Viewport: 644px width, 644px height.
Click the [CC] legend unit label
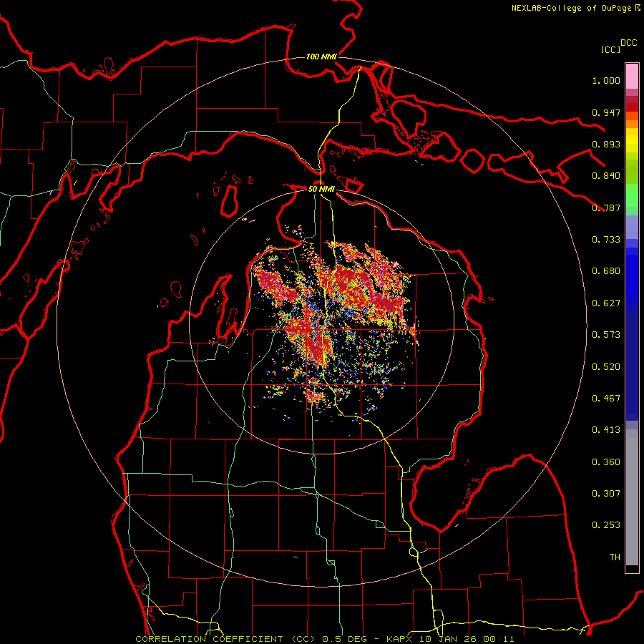pos(610,49)
